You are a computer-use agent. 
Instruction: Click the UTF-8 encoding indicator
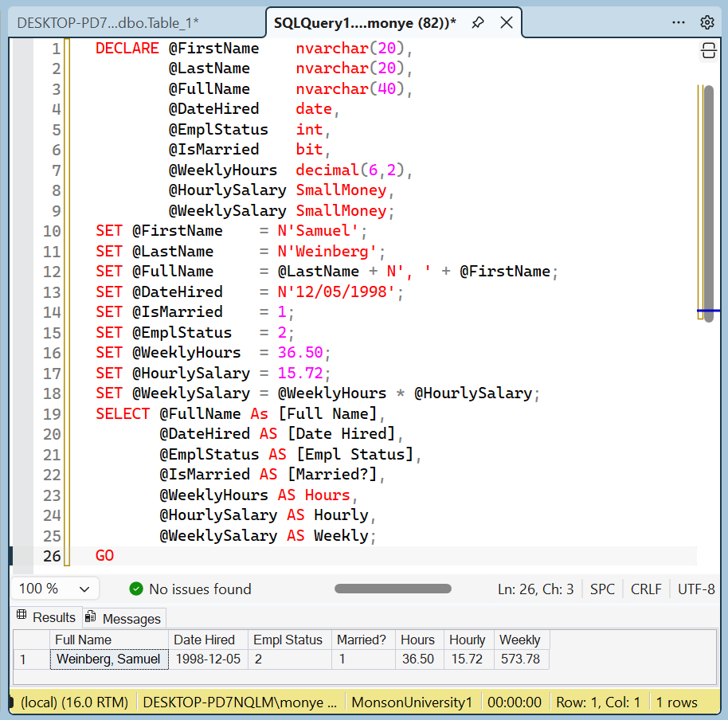696,589
